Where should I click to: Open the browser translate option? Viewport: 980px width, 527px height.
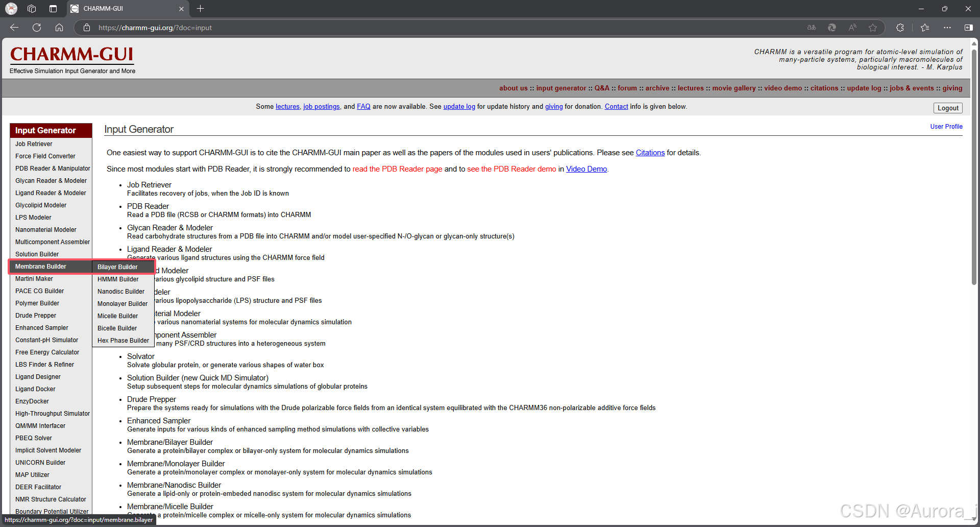pos(812,28)
